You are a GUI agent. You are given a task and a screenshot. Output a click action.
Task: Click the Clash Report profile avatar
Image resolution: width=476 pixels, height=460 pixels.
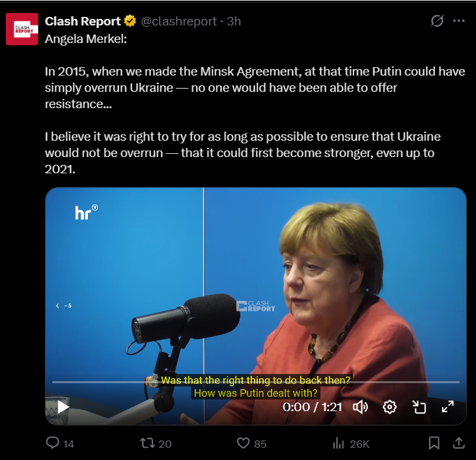(22, 29)
